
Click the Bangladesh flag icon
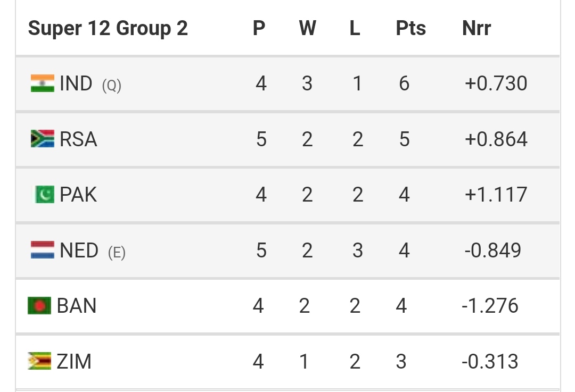coord(39,305)
